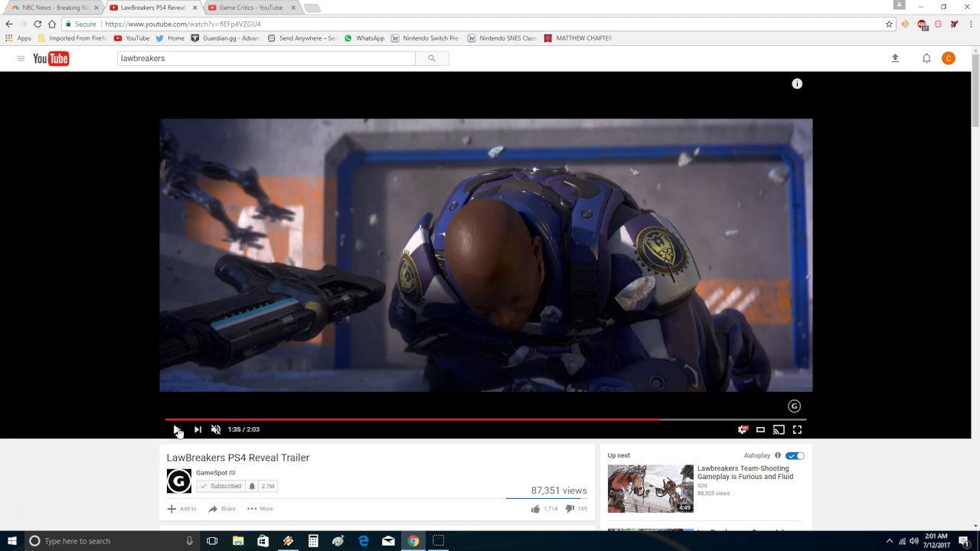Viewport: 980px width, 551px height.
Task: Open the account avatar menu
Action: tap(949, 58)
